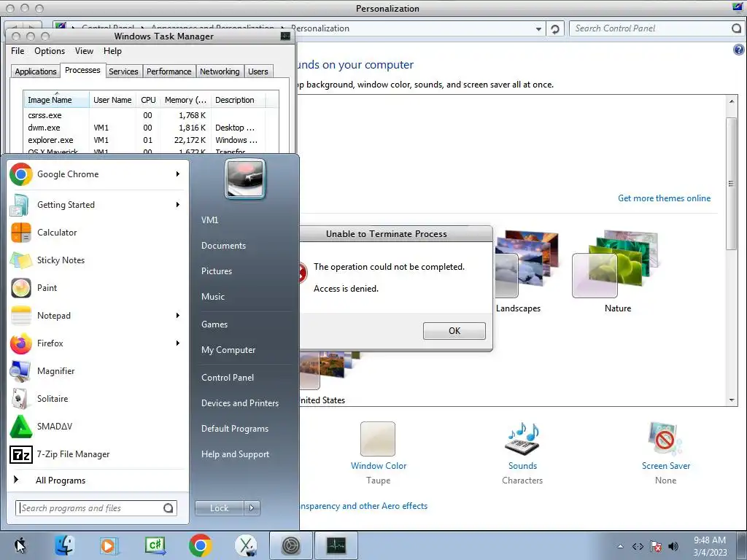Open Help menu in Task Manager
This screenshot has width=747, height=560.
[x=112, y=51]
